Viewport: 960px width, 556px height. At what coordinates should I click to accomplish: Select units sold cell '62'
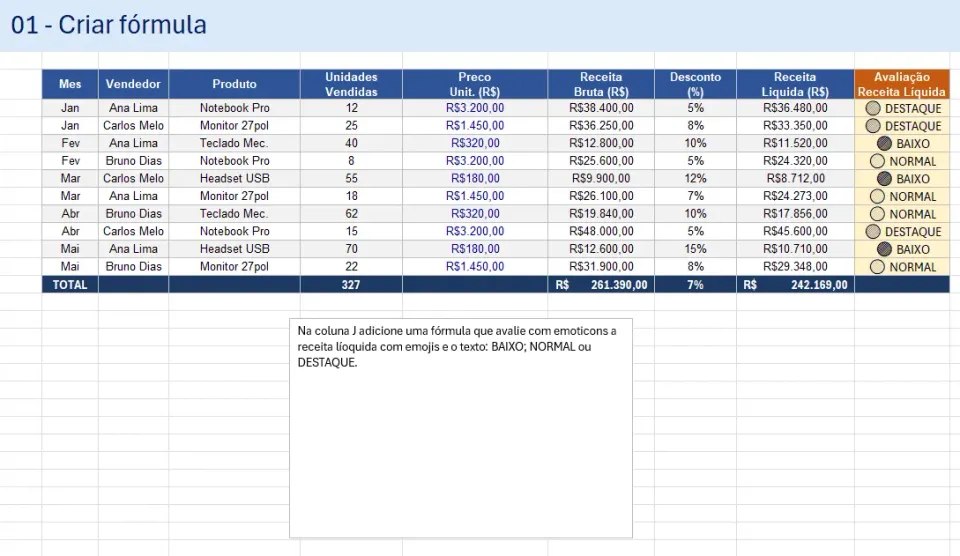pyautogui.click(x=351, y=214)
